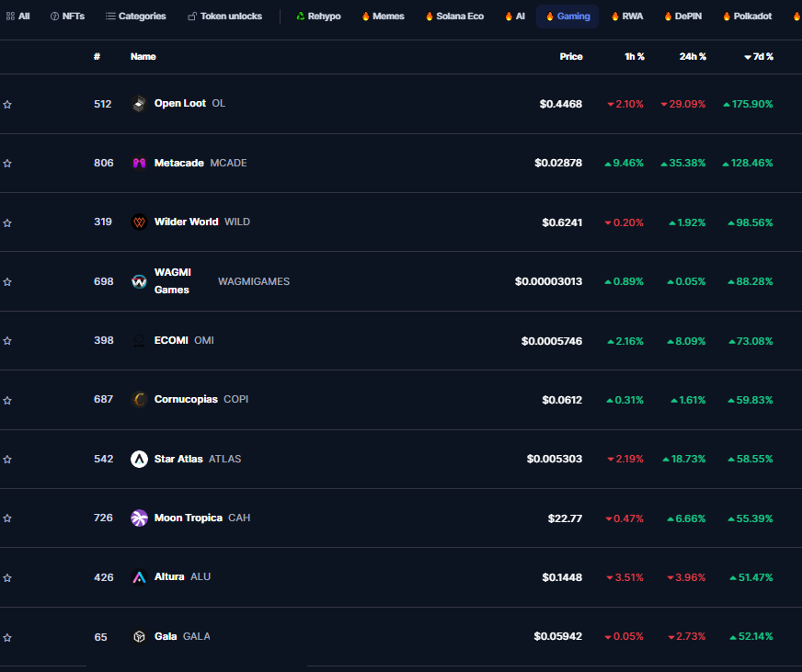Open the Star Atlas coin page

(x=178, y=459)
